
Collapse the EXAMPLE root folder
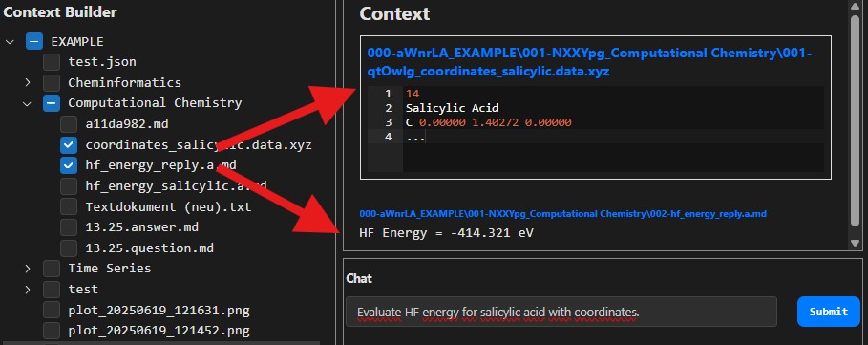(x=10, y=41)
